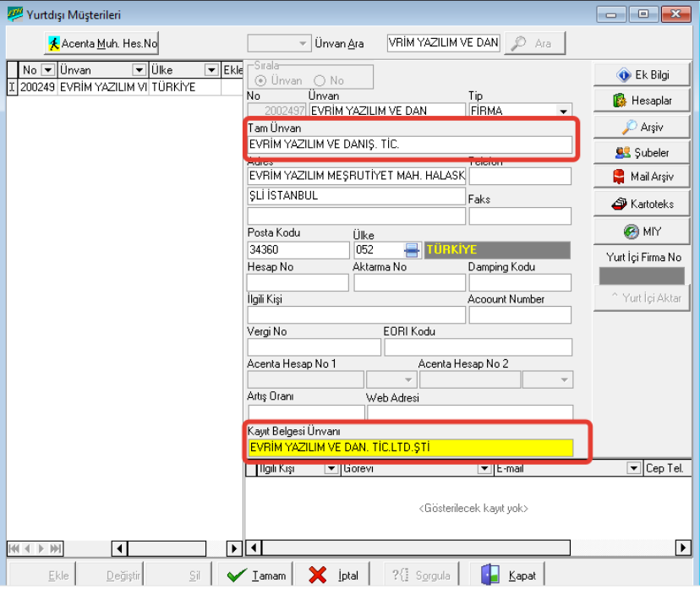The image size is (700, 589).
Task: Click TÜRKİYE cell in customer list
Action: coord(184,87)
